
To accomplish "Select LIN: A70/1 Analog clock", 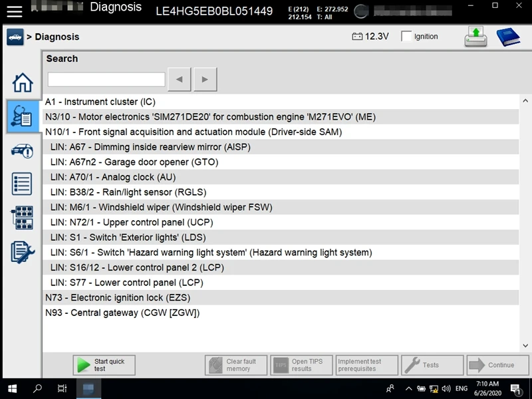I will click(281, 177).
